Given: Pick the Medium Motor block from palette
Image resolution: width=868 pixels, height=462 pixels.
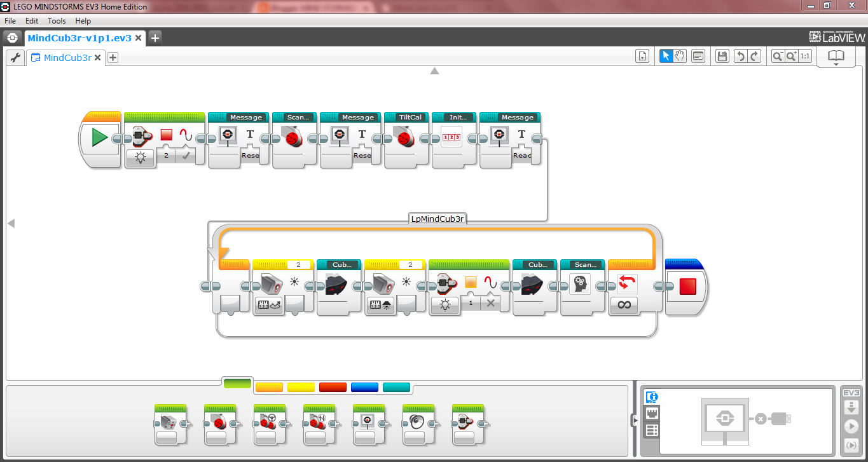Looking at the screenshot, I should pos(170,424).
